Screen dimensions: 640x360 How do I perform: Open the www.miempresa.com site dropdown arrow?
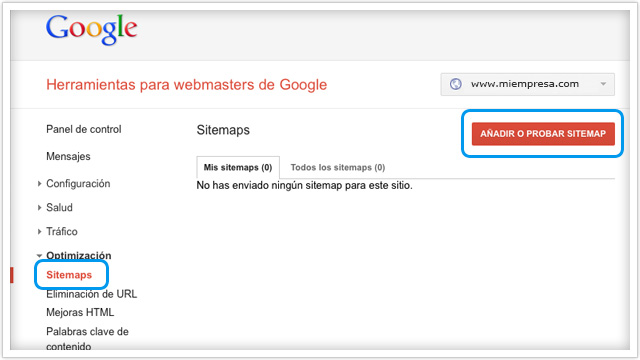coord(603,84)
